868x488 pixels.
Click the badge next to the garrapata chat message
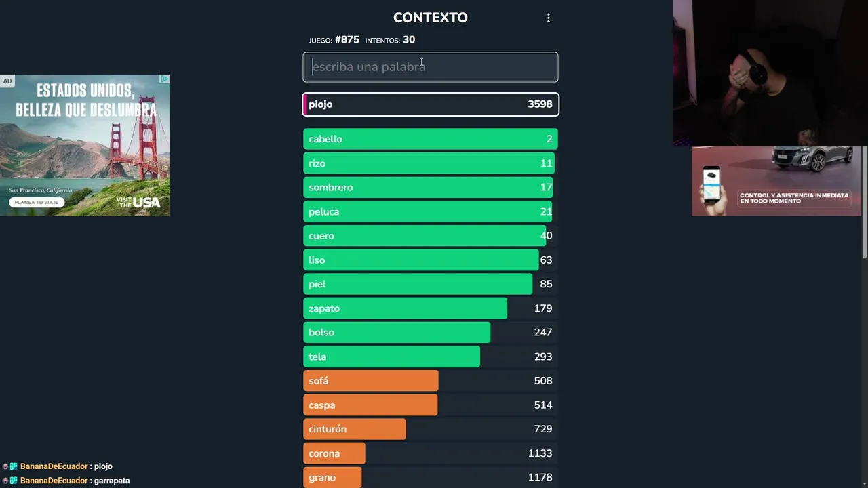[13, 481]
